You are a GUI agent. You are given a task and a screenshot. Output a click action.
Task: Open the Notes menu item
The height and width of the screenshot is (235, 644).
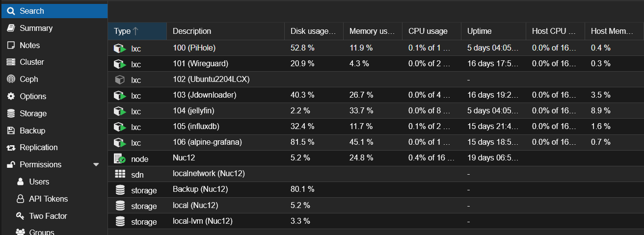[x=29, y=45]
